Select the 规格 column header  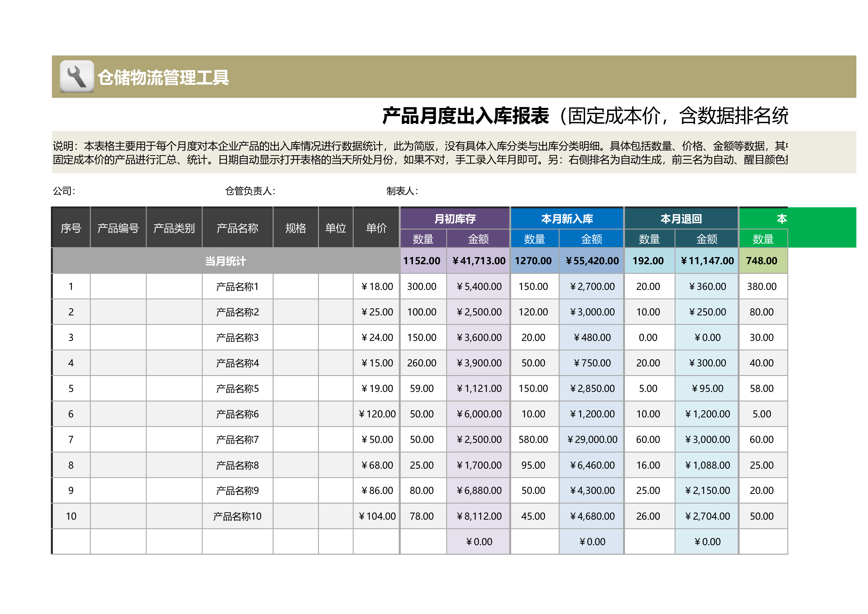(x=296, y=228)
